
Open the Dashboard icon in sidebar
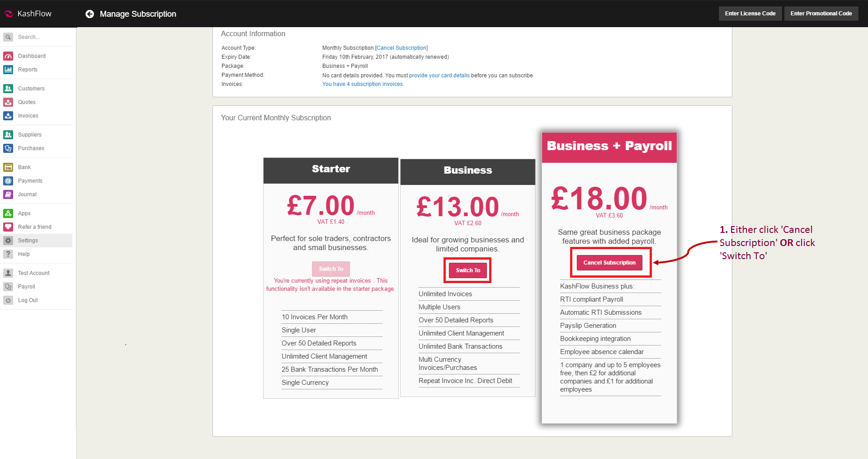point(8,56)
